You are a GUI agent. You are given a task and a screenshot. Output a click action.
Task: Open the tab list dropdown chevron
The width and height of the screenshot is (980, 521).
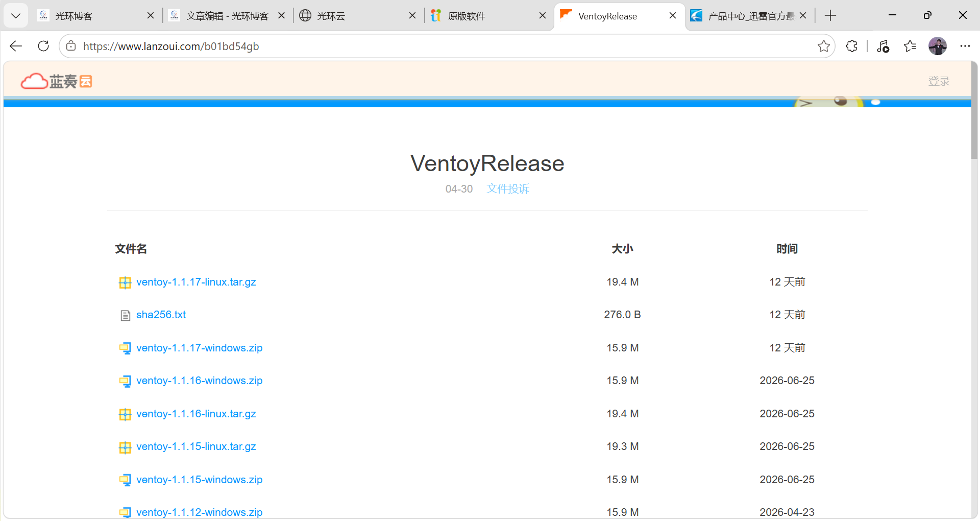pyautogui.click(x=16, y=16)
